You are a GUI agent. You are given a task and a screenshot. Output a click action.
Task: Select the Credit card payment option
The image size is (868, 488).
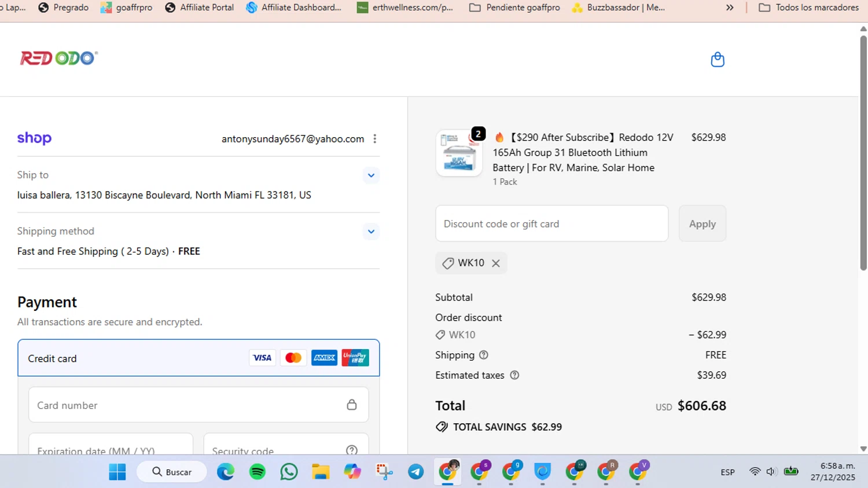point(198,358)
